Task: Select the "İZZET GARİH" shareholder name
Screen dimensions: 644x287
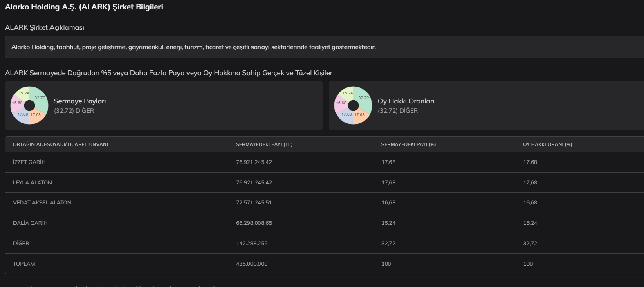Action: coord(29,162)
